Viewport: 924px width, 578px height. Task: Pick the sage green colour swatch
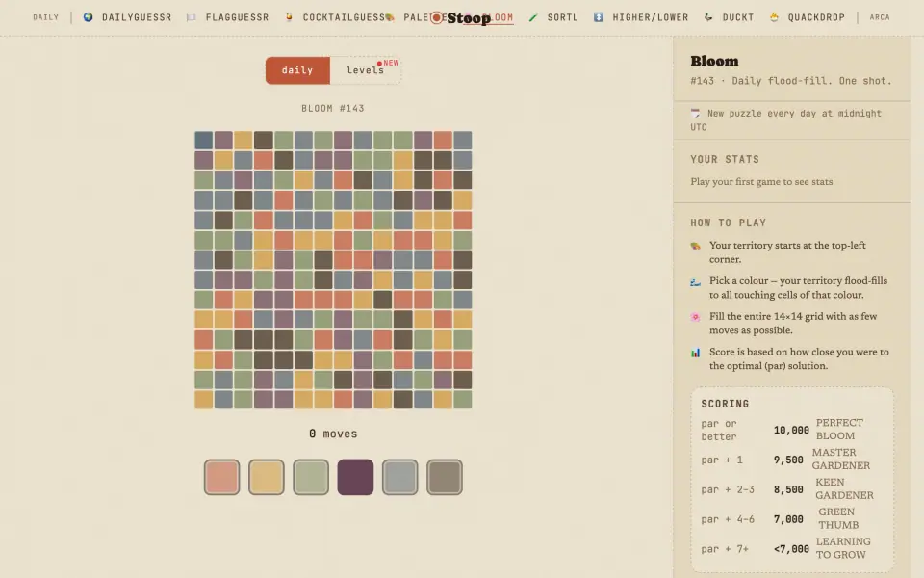[x=311, y=477]
